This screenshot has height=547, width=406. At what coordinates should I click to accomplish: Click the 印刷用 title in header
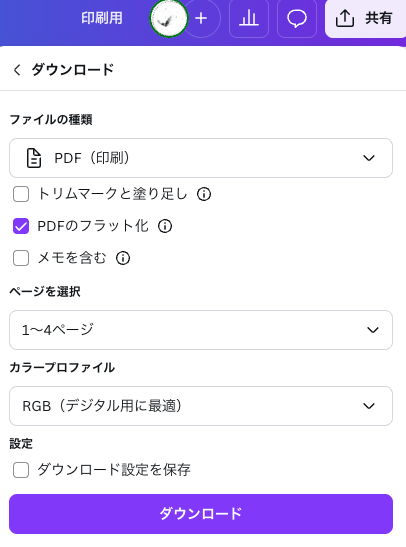pyautogui.click(x=102, y=18)
